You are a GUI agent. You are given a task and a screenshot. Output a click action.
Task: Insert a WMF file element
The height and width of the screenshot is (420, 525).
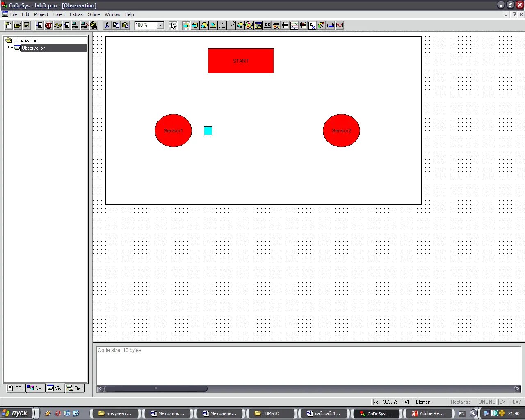[276, 25]
